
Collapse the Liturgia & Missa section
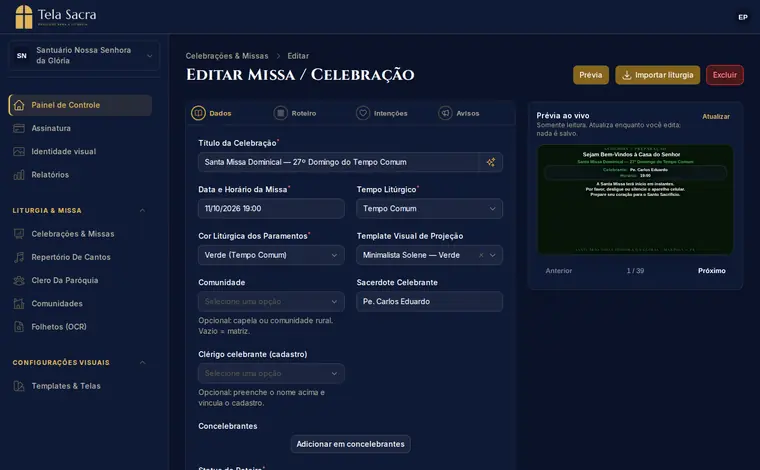[142, 211]
